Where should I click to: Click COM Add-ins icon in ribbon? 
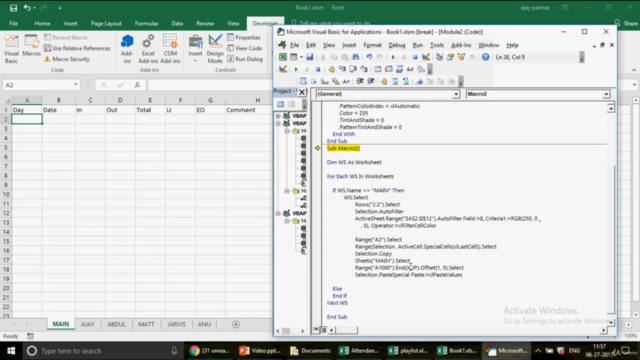[x=170, y=49]
